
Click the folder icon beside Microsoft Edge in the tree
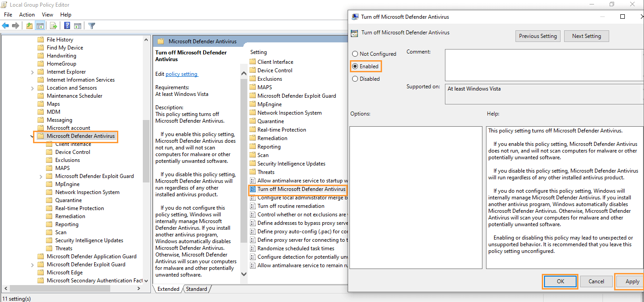click(41, 273)
